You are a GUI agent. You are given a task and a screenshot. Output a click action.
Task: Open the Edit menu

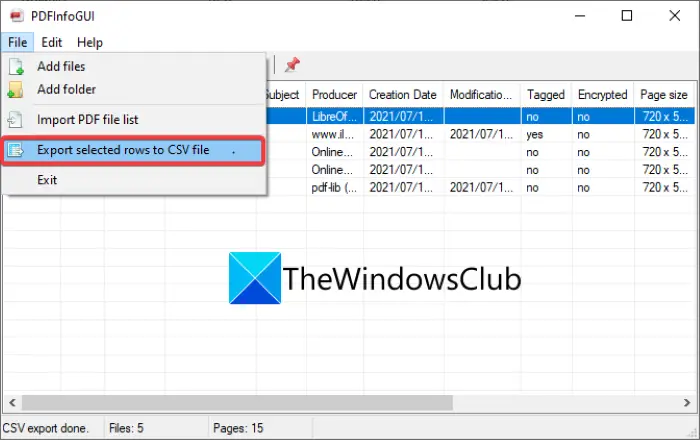52,42
